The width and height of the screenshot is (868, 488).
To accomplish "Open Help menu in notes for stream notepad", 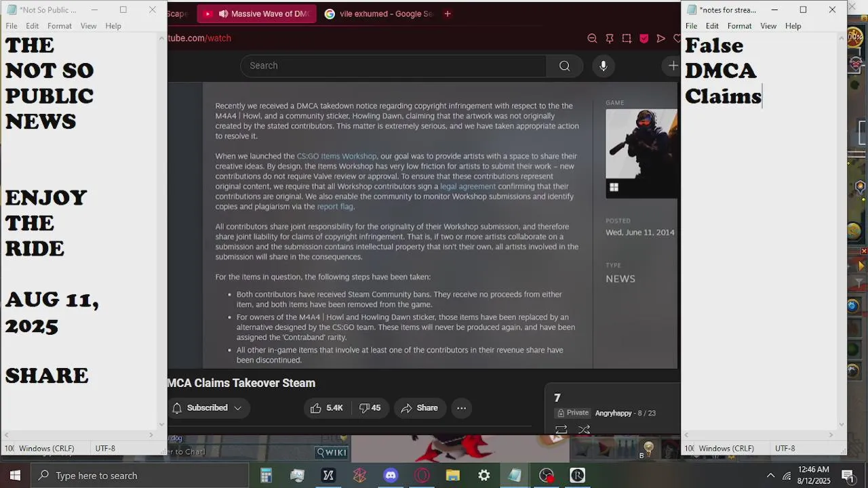I will pos(793,26).
